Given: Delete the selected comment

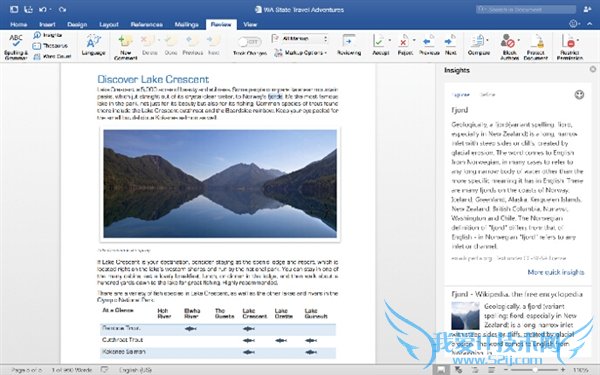Looking at the screenshot, I should 149,45.
